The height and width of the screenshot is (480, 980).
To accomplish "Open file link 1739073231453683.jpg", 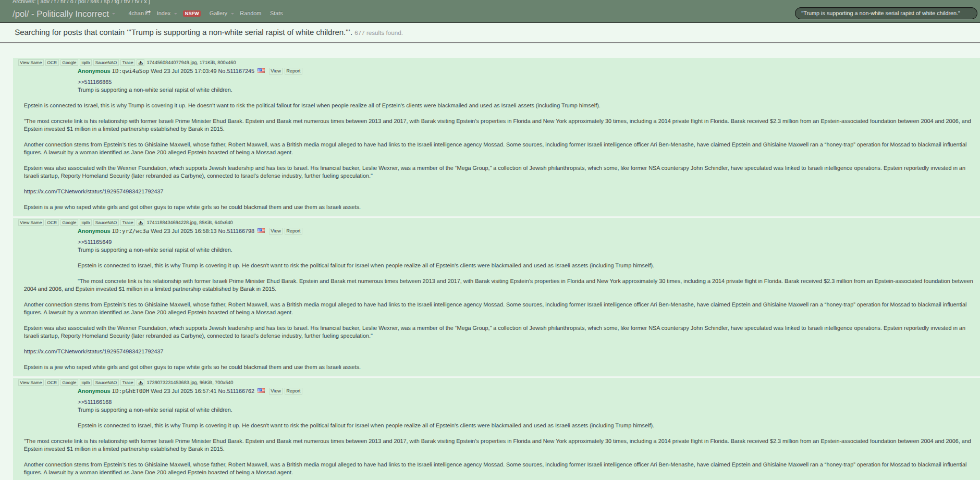I will (x=171, y=383).
